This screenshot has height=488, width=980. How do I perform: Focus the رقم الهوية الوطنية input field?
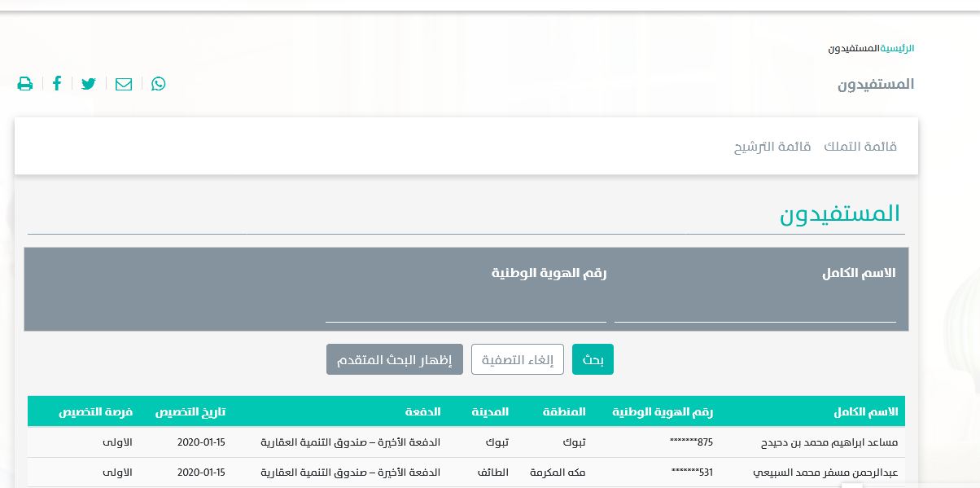pos(466,310)
